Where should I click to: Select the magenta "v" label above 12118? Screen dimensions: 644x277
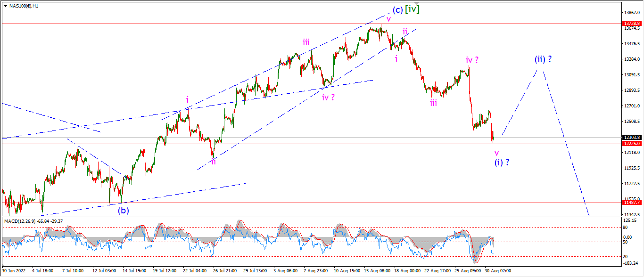click(496, 153)
